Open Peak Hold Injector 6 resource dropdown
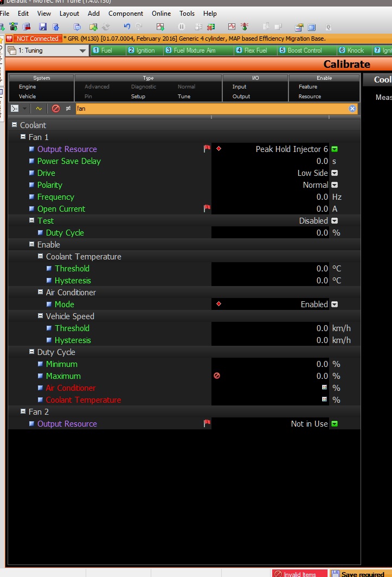Screen dimensions: 392x577 pos(335,149)
